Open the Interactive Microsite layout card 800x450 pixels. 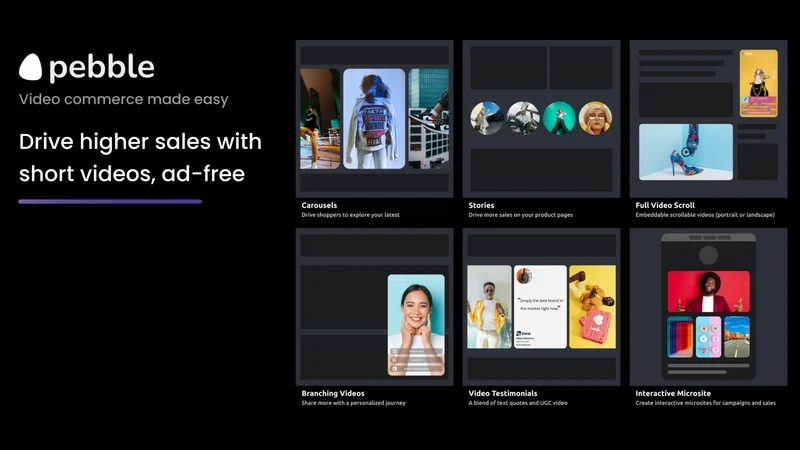(x=708, y=307)
